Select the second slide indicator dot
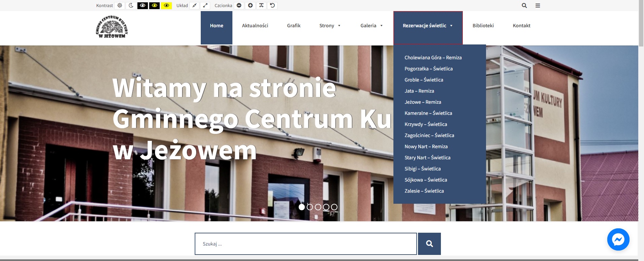The width and height of the screenshot is (644, 261). tap(310, 207)
